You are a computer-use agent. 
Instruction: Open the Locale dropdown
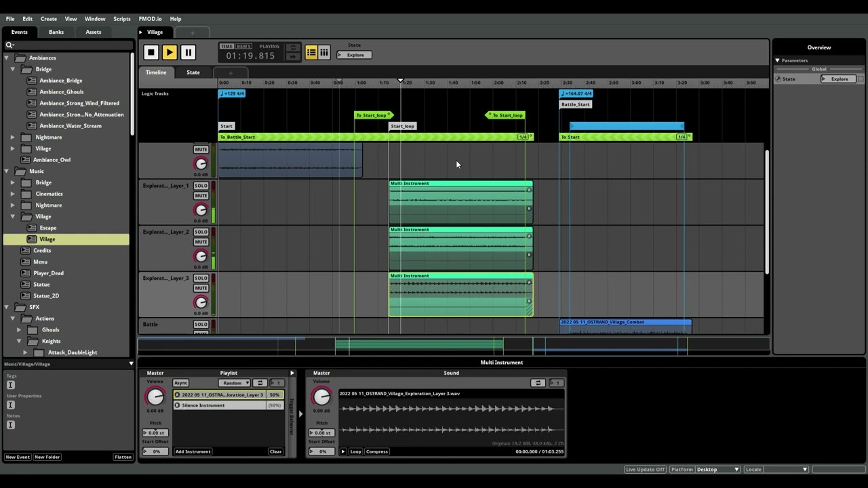click(x=776, y=469)
